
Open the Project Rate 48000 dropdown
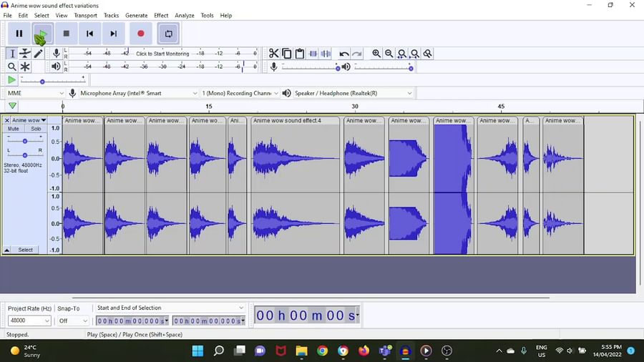29,321
